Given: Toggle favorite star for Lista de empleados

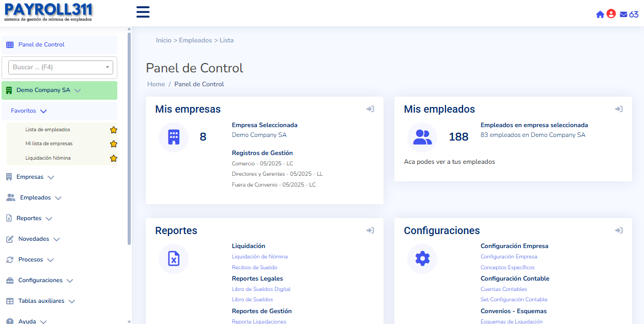Looking at the screenshot, I should pyautogui.click(x=114, y=130).
